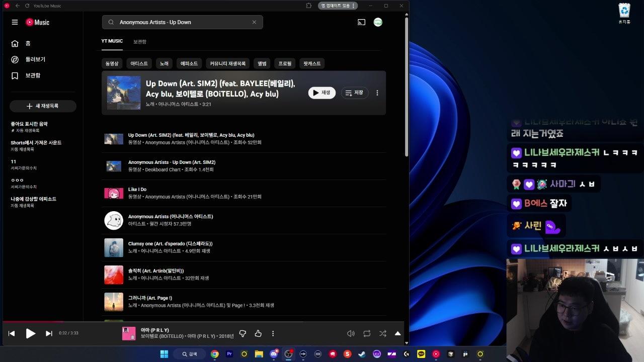The height and width of the screenshot is (362, 644).
Task: Skip to the next track
Action: coord(49,333)
